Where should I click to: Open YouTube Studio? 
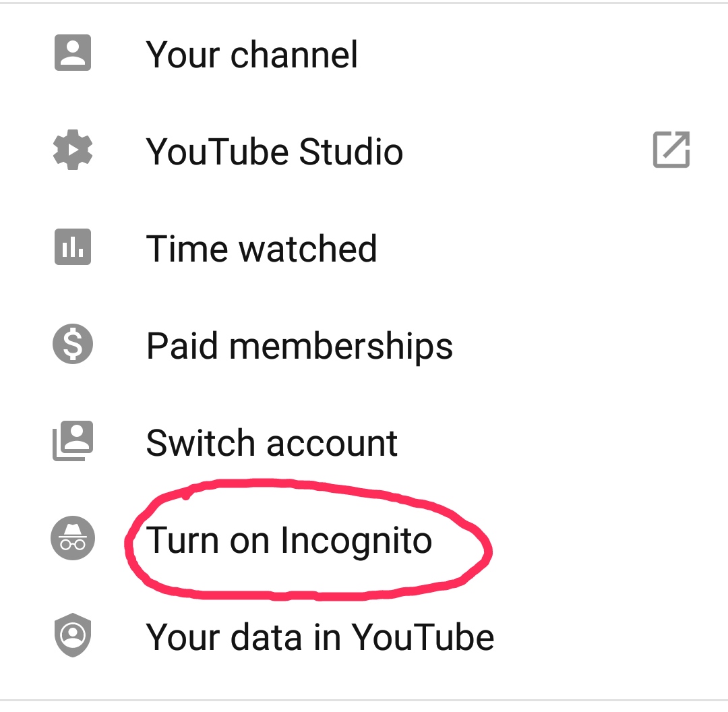[x=275, y=151]
